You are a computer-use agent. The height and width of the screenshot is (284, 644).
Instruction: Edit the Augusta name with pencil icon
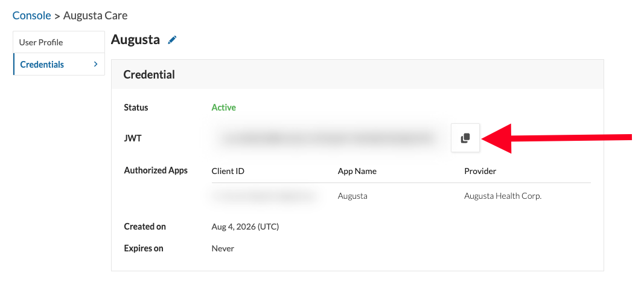[173, 40]
